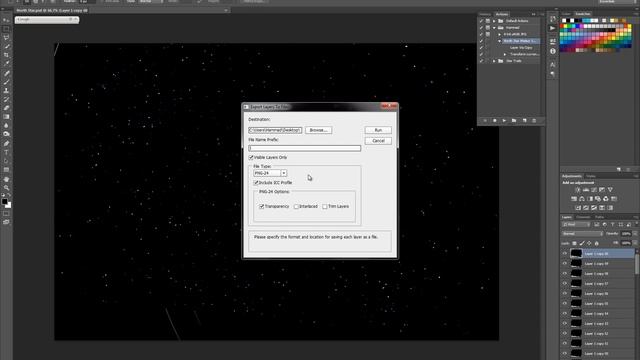Select the Pen tool
This screenshot has width=640, height=360.
[6, 144]
